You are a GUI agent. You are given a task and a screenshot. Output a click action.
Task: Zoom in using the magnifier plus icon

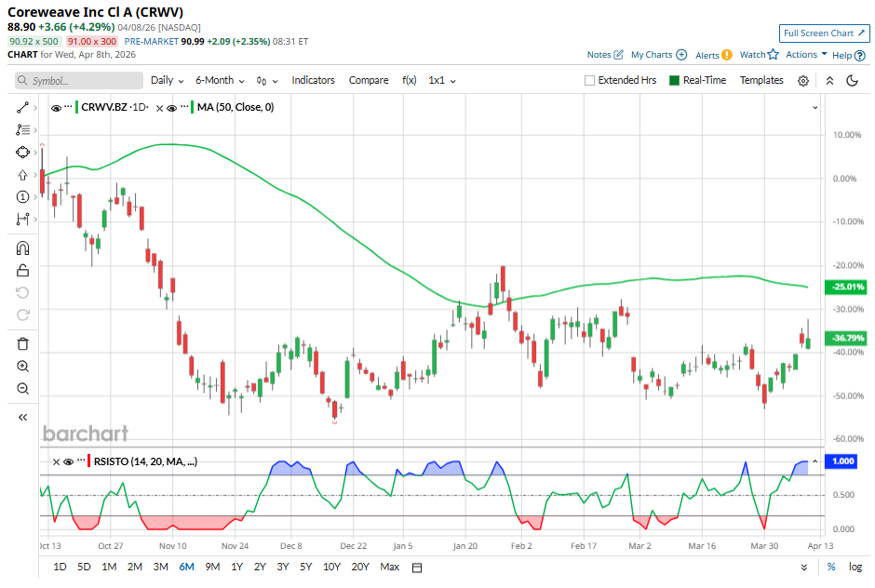23,367
